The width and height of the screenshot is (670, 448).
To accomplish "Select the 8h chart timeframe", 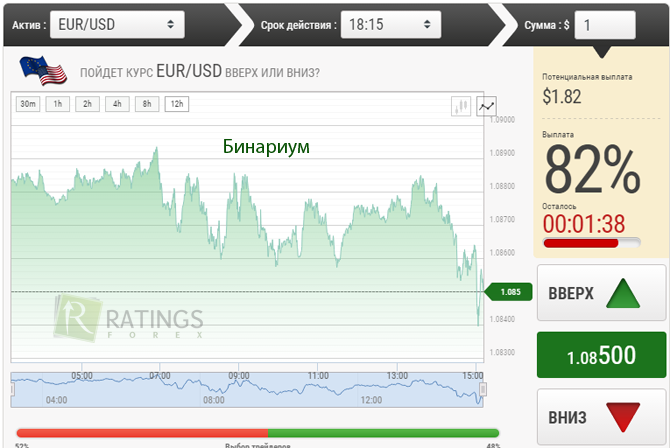I will [147, 104].
